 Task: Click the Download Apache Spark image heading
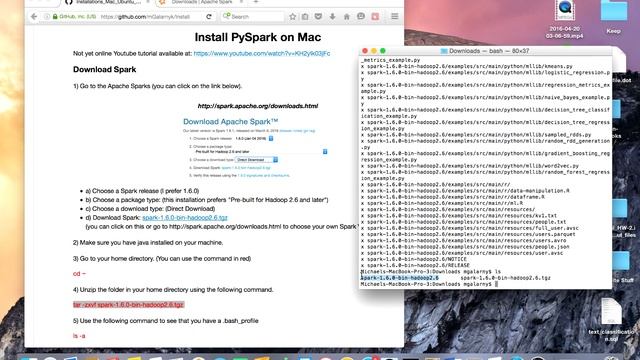pos(230,122)
